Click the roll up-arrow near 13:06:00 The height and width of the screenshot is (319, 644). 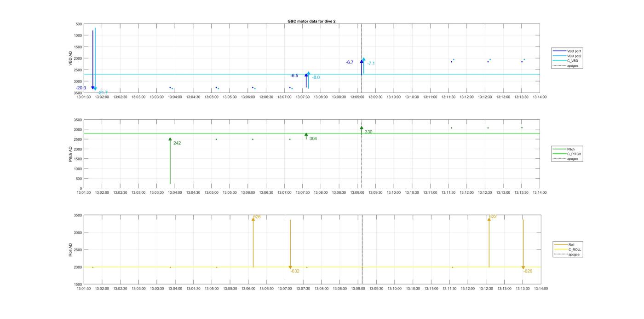click(253, 242)
